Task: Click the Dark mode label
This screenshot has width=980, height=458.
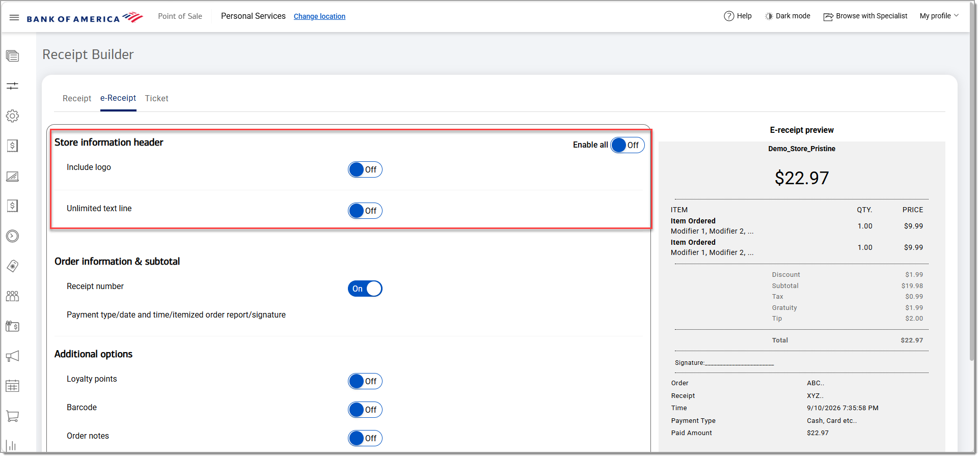Action: click(793, 16)
